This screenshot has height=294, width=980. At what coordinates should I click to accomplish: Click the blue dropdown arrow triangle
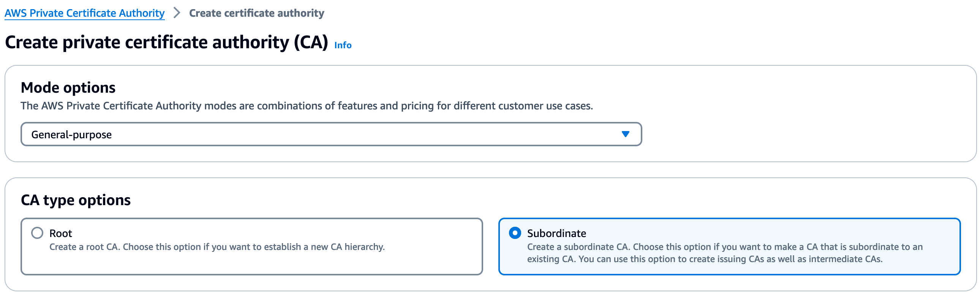(626, 134)
